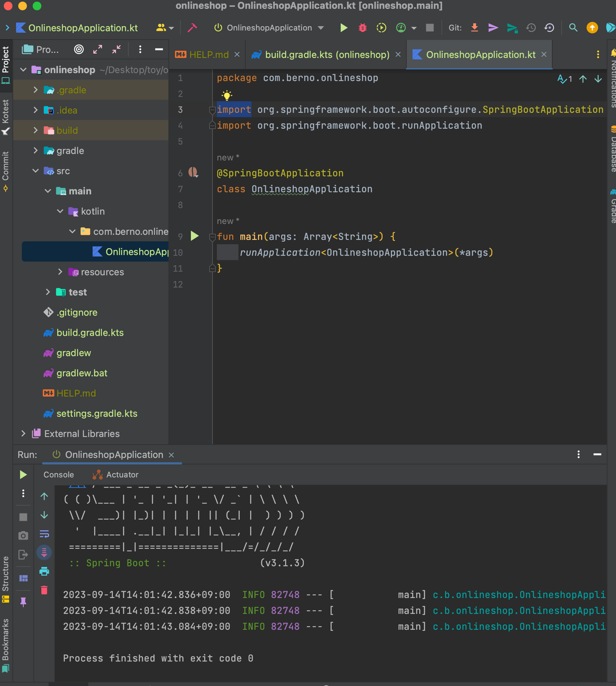Toggle Project tool window sidebar button
The image size is (616, 686).
(6, 65)
